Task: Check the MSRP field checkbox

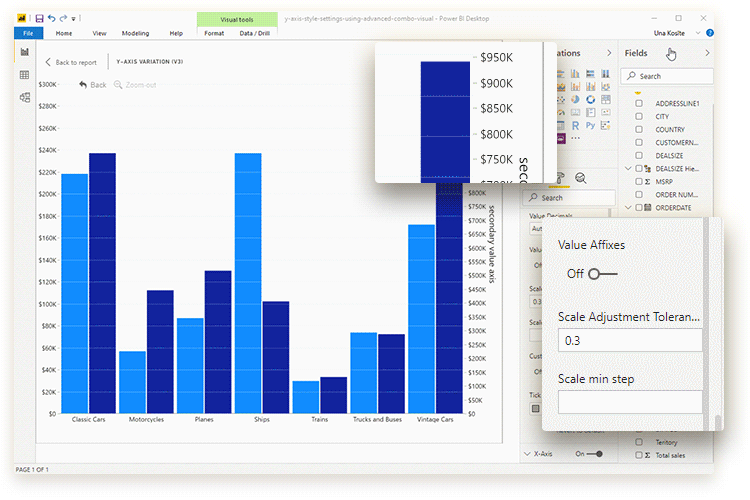Action: point(639,181)
